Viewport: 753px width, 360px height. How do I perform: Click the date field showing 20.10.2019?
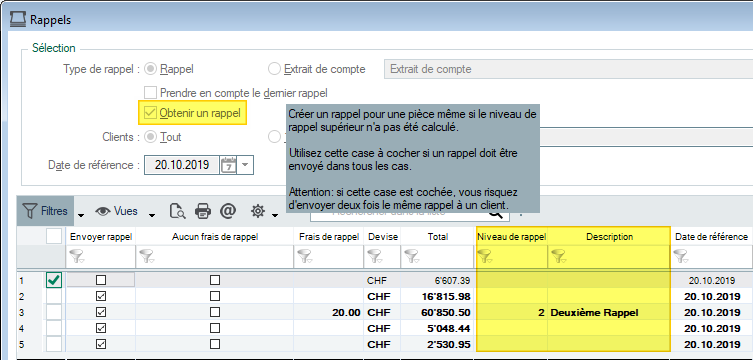point(182,165)
